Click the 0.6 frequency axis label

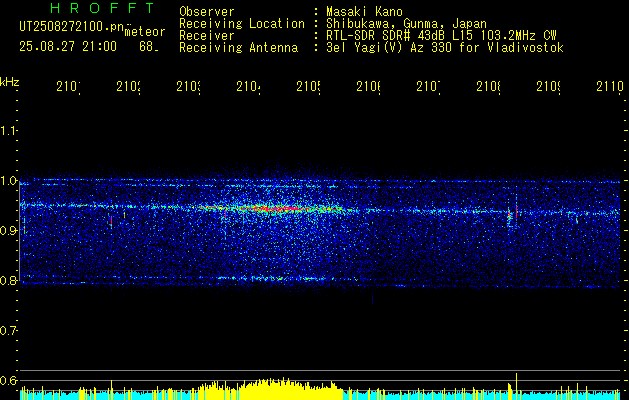pos(8,380)
